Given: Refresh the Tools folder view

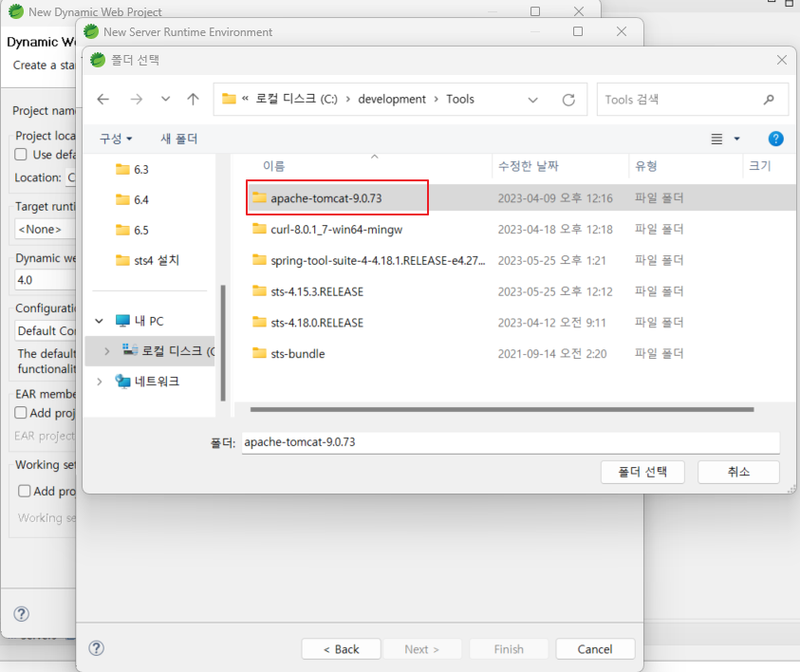Looking at the screenshot, I should (x=568, y=100).
